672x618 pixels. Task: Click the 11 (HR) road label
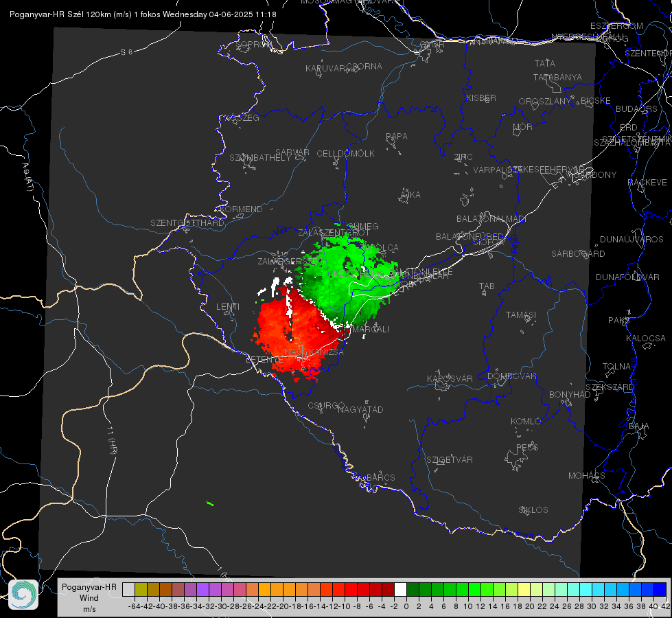click(x=111, y=439)
